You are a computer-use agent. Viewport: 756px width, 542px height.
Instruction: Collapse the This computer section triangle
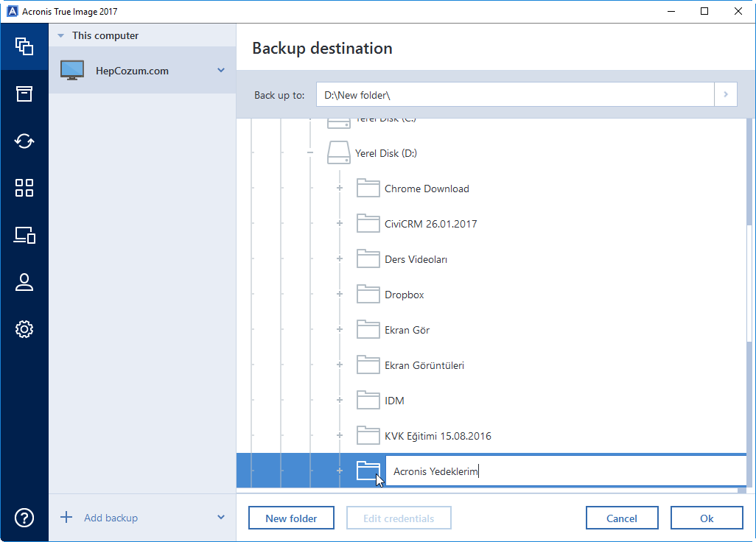point(60,35)
